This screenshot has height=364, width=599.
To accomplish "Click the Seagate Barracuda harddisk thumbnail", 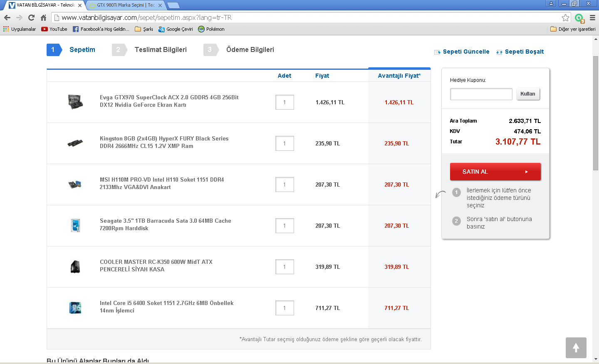I will coord(75,225).
